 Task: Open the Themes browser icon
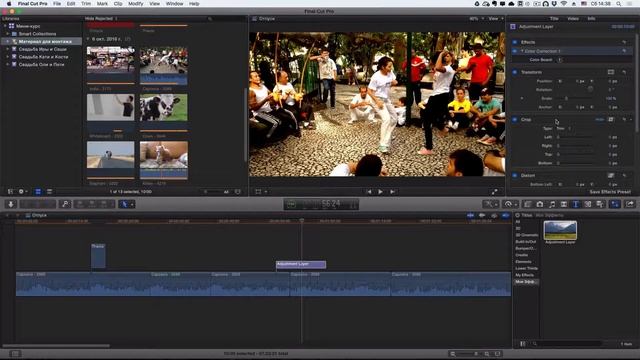[600, 204]
